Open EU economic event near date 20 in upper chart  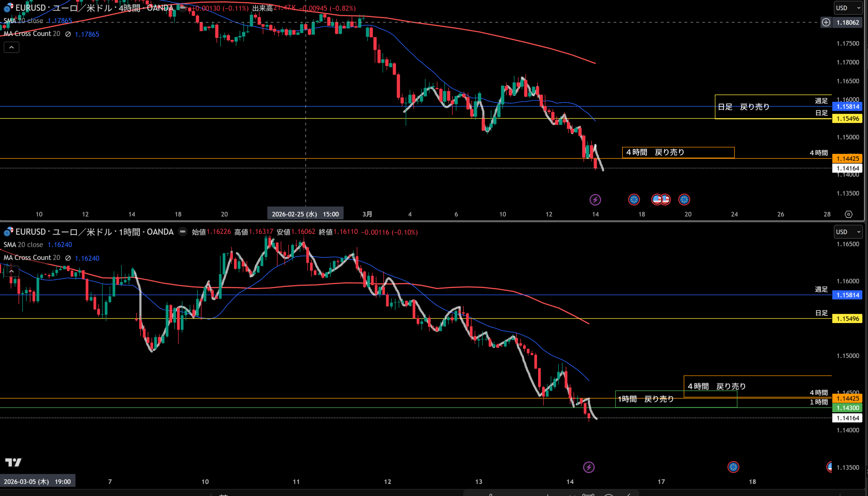684,200
